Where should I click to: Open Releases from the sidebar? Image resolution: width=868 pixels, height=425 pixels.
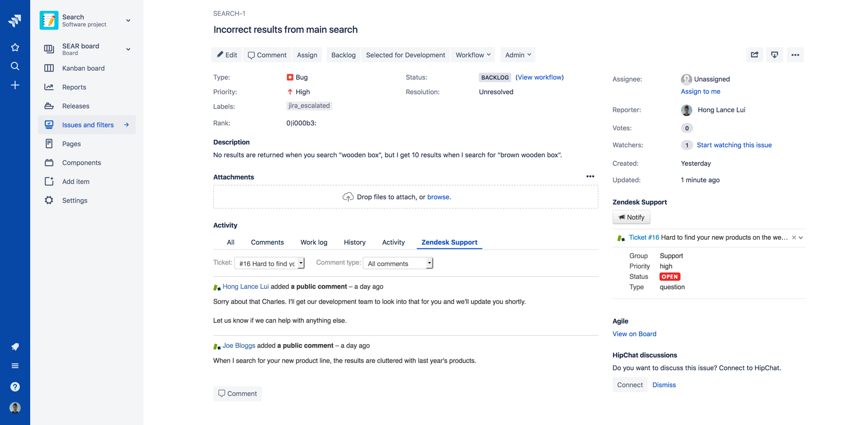[76, 106]
